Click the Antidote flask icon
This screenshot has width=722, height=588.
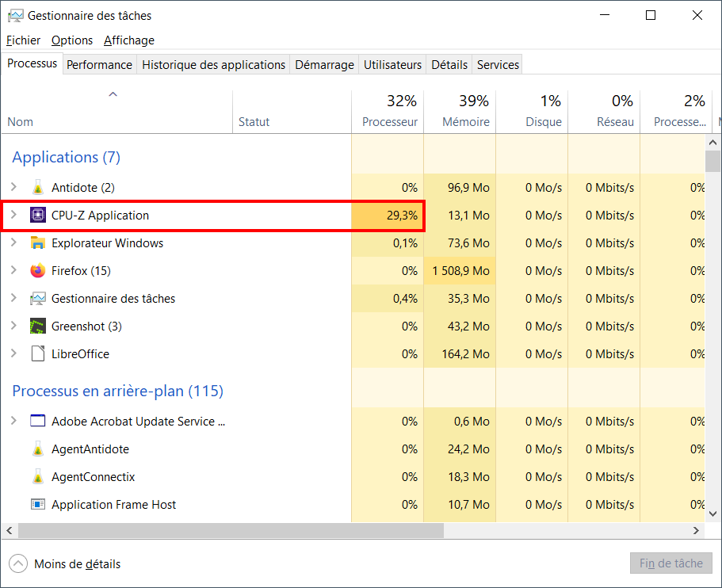[x=38, y=187]
